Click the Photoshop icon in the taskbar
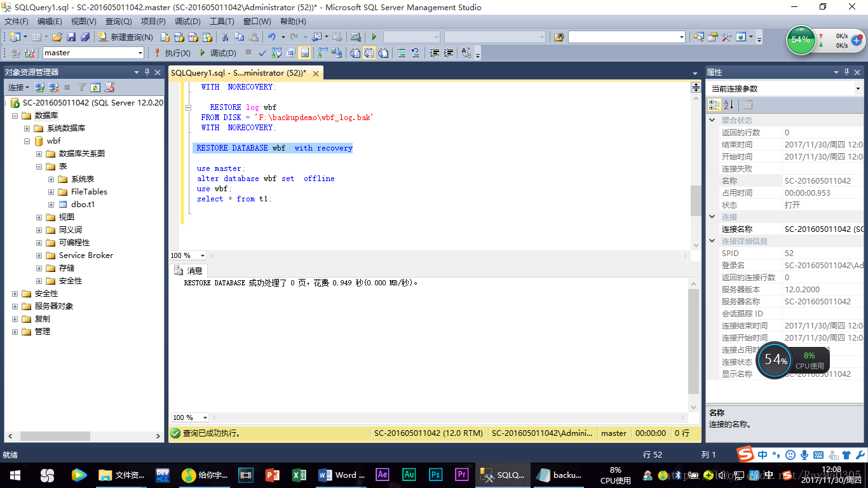The height and width of the screenshot is (488, 868). (x=435, y=475)
